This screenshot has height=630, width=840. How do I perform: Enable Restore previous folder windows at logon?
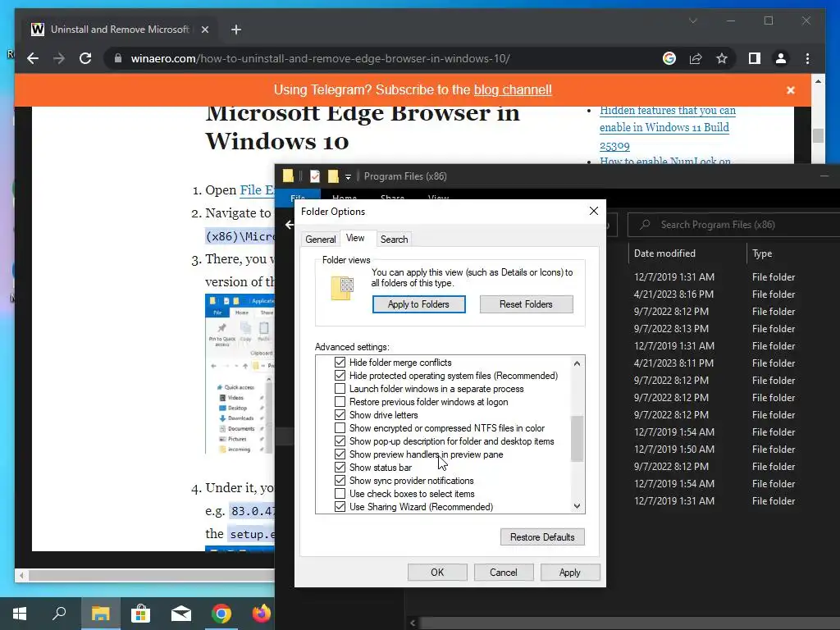(x=340, y=402)
